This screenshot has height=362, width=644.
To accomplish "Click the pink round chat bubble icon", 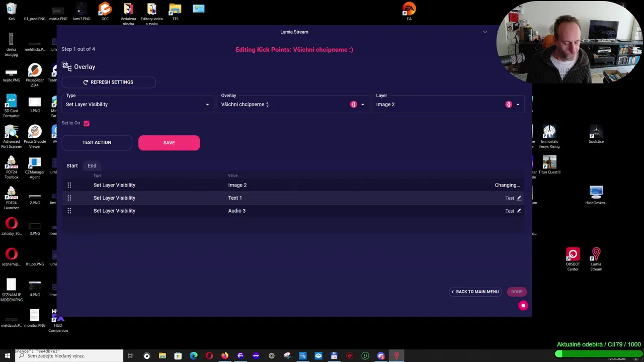I will click(523, 305).
